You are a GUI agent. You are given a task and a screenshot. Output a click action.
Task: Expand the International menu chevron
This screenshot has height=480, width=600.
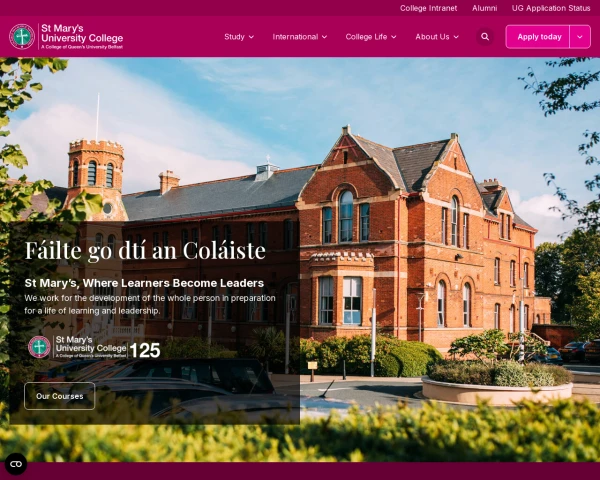pyautogui.click(x=324, y=37)
